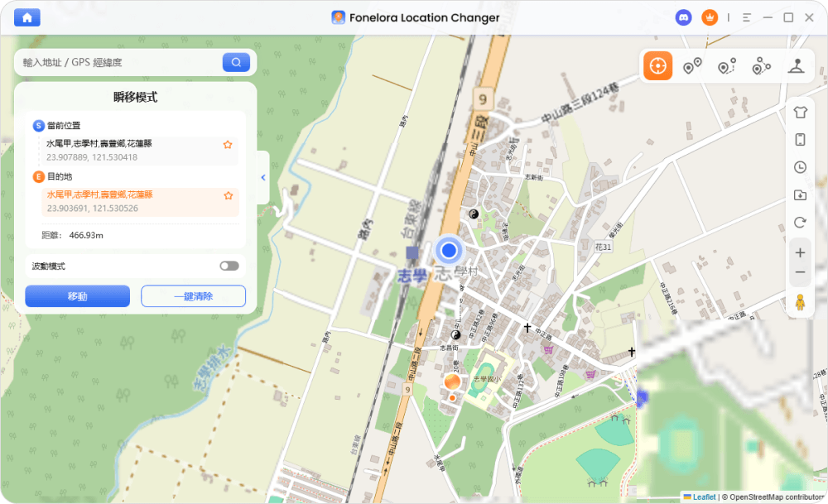Select the multi-spot route mode icon
The height and width of the screenshot is (504, 828).
tap(762, 66)
